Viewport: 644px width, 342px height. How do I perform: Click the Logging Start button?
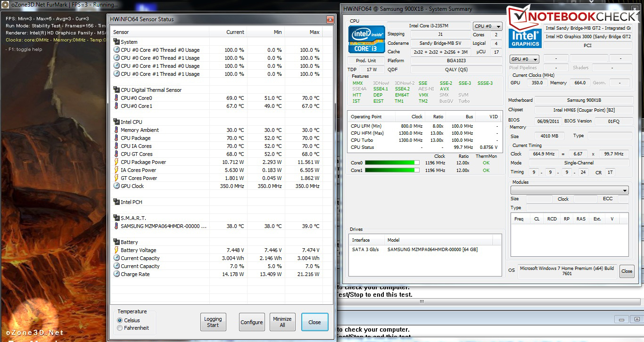pyautogui.click(x=213, y=322)
